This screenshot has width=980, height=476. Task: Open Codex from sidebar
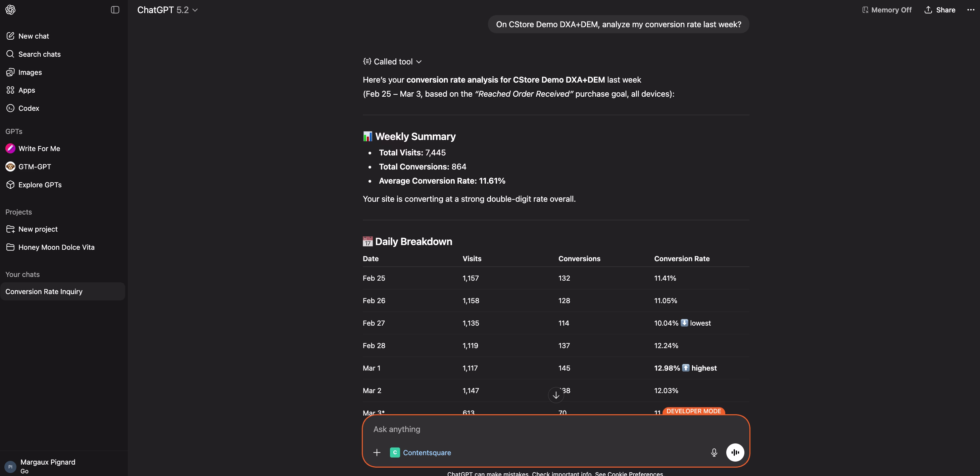(x=29, y=108)
